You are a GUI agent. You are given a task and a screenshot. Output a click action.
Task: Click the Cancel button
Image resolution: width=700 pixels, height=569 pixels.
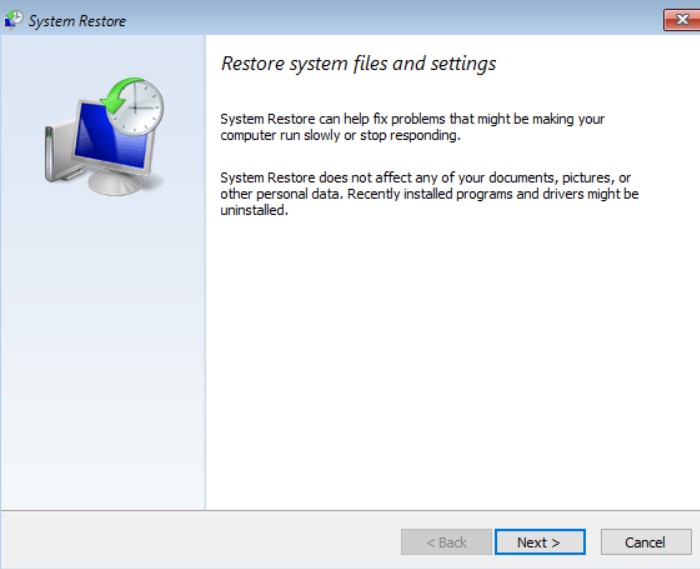646,542
